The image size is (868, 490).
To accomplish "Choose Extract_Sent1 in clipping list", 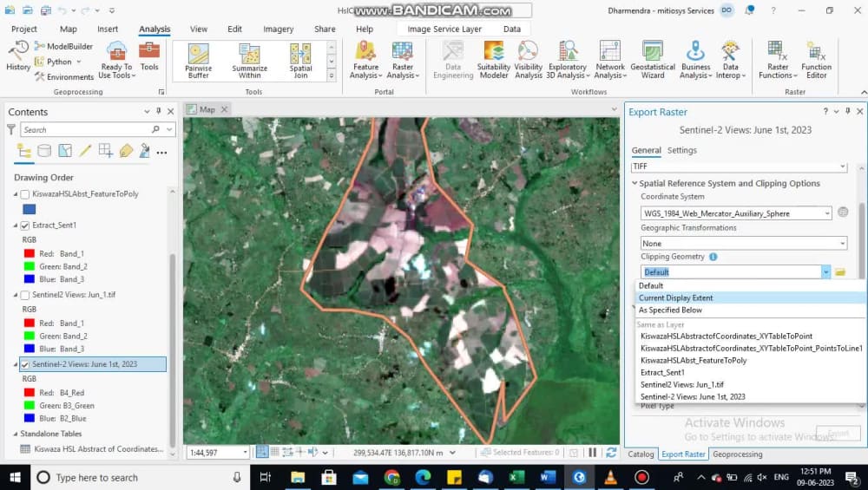I will click(x=662, y=373).
